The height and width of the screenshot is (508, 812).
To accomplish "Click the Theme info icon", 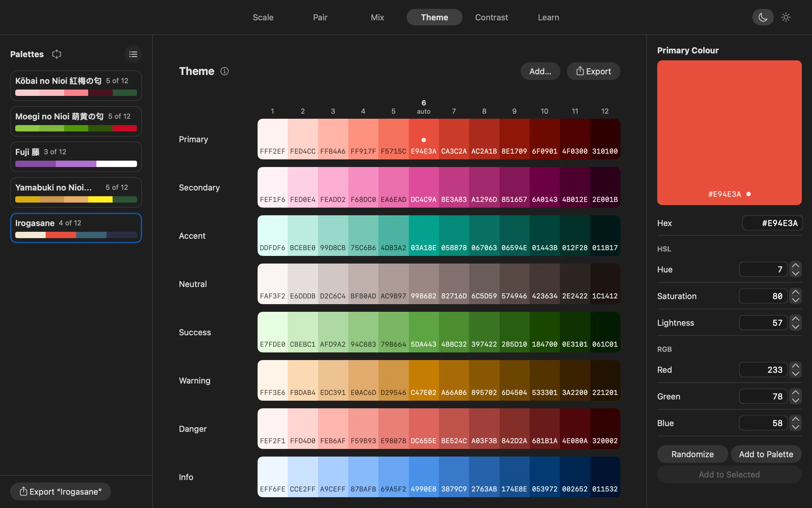I will click(225, 71).
